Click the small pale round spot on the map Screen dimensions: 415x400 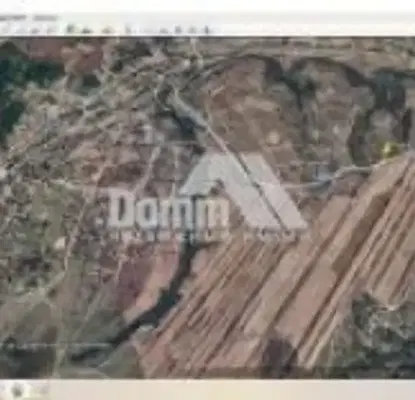pyautogui.click(x=273, y=138)
